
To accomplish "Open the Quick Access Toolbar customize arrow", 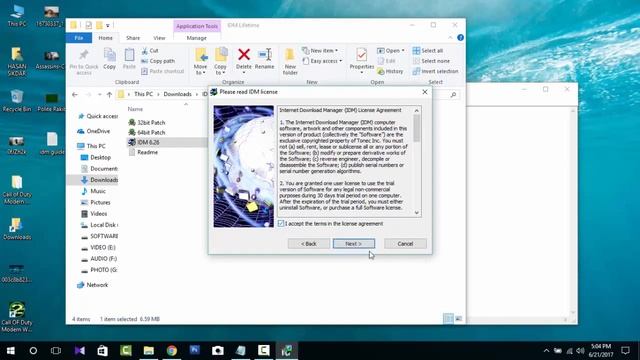I will point(108,26).
